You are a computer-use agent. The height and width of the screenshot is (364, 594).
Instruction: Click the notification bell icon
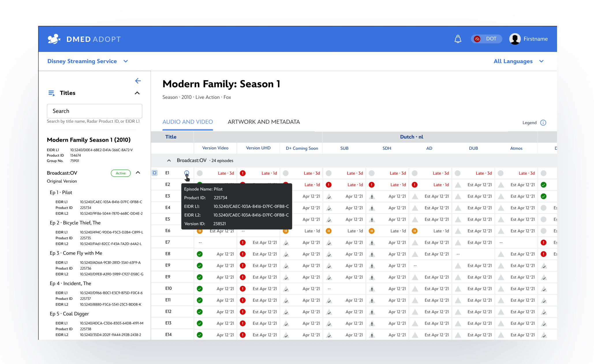[458, 39]
